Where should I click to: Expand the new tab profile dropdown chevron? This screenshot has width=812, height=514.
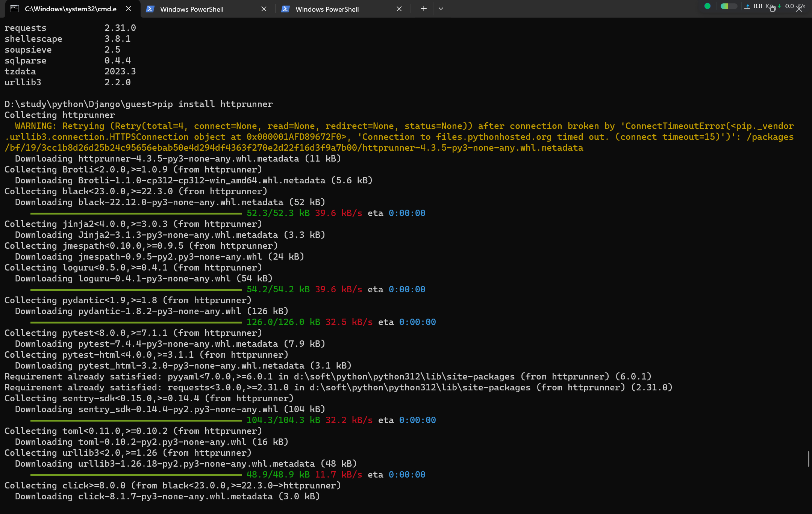coord(441,9)
